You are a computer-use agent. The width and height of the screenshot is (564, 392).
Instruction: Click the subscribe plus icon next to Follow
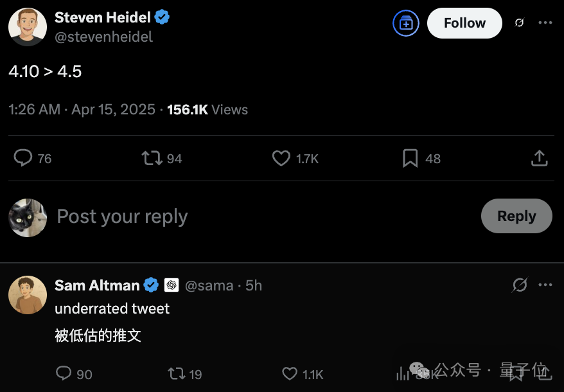[x=405, y=23]
